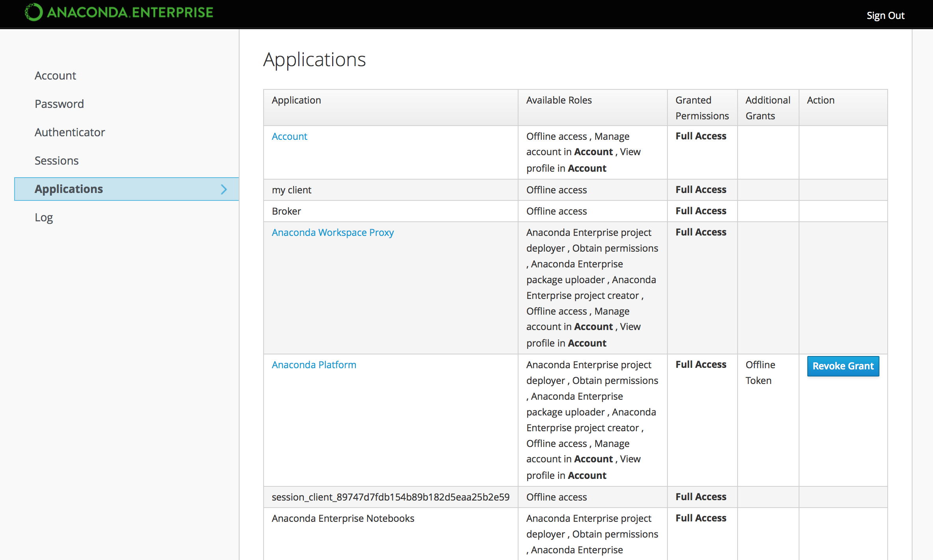Click the Granted Permissions column header

pos(702,108)
